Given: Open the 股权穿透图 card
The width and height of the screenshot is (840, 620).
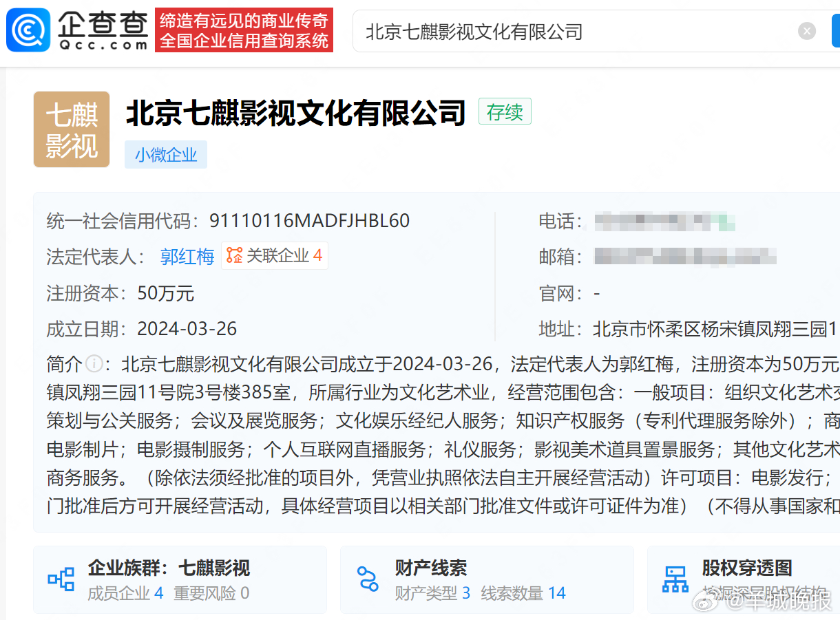Looking at the screenshot, I should click(x=744, y=579).
